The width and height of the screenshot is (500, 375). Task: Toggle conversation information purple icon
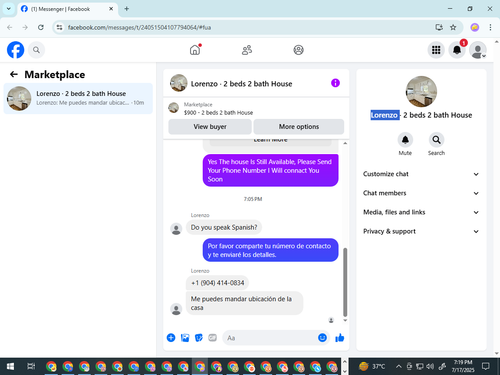click(335, 83)
